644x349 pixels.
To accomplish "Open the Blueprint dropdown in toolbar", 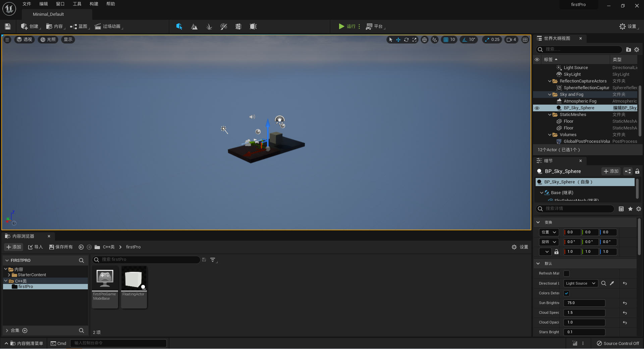I will click(x=80, y=26).
